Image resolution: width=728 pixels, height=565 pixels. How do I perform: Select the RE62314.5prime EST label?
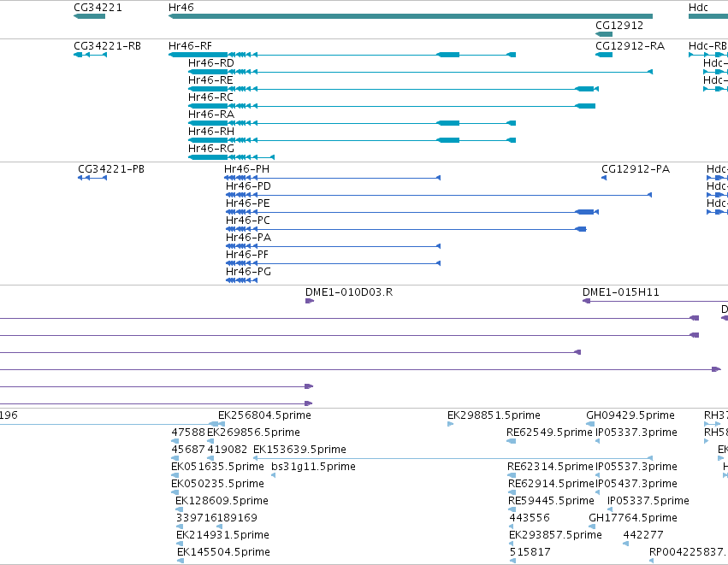click(x=550, y=467)
